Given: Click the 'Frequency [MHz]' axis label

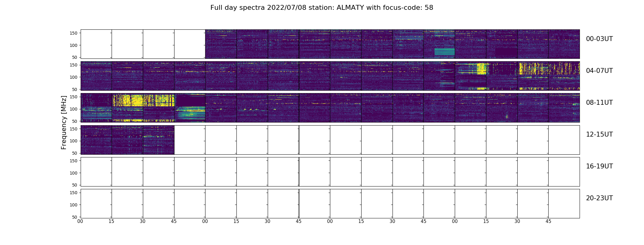Looking at the screenshot, I should [64, 123].
